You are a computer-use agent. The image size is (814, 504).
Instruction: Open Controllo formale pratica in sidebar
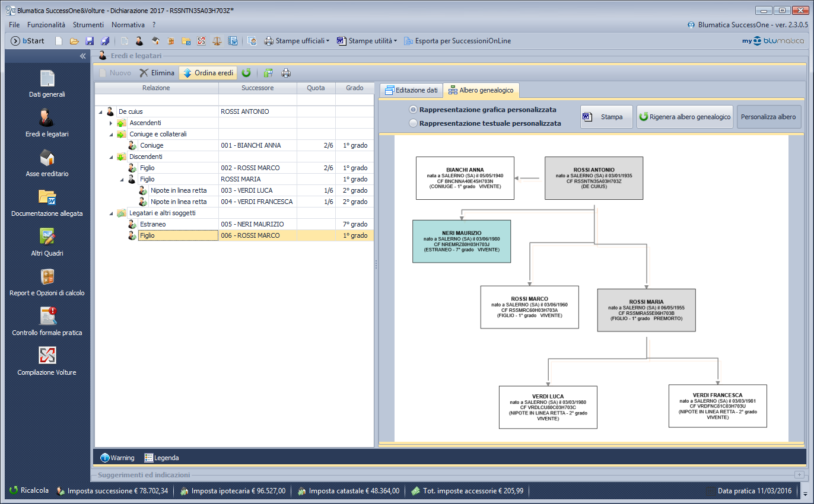tap(47, 322)
